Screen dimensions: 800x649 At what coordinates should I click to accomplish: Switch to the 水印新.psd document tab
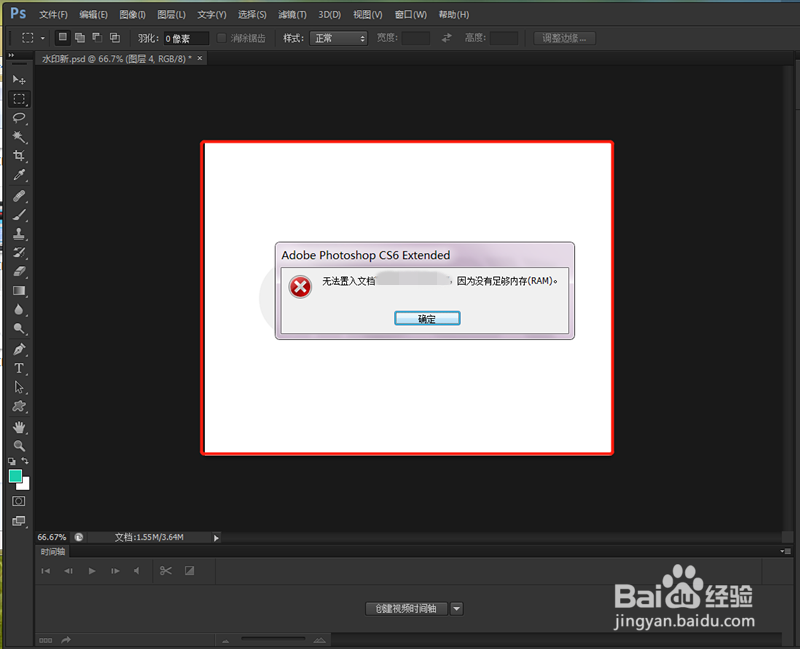click(x=117, y=59)
